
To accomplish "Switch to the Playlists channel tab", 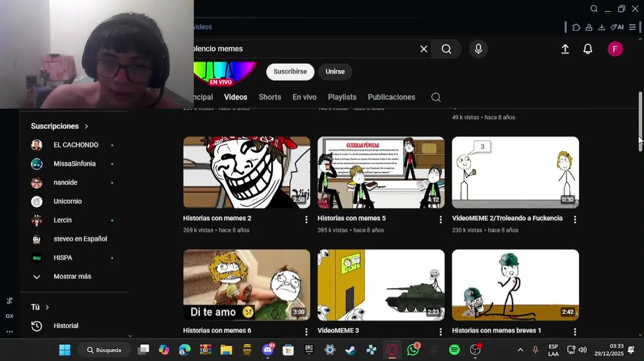I will 342,97.
